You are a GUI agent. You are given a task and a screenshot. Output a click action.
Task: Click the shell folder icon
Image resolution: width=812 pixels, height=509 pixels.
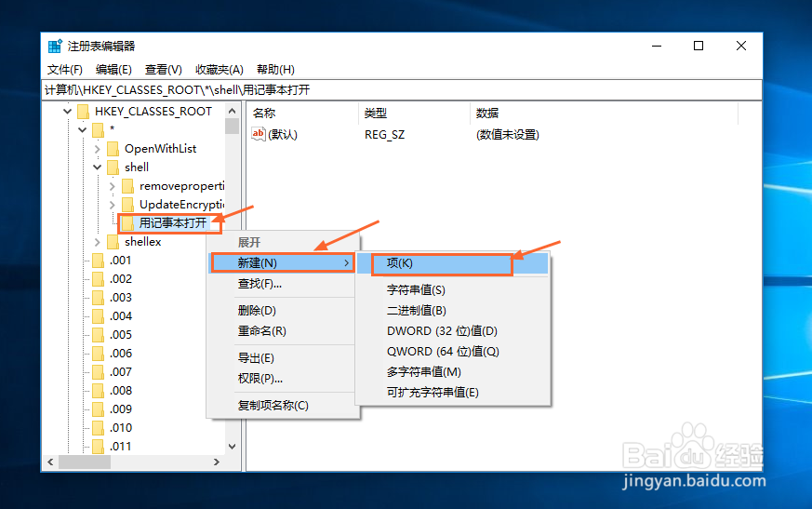coord(113,167)
